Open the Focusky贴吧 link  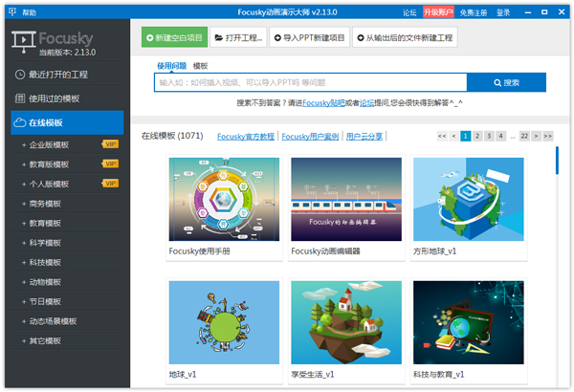(x=323, y=103)
